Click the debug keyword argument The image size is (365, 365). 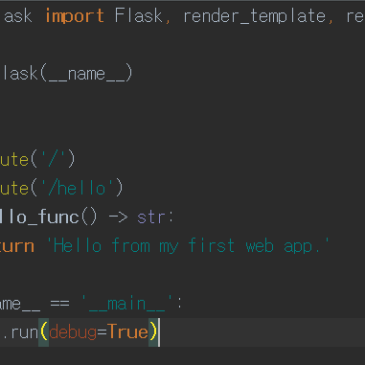73,333
